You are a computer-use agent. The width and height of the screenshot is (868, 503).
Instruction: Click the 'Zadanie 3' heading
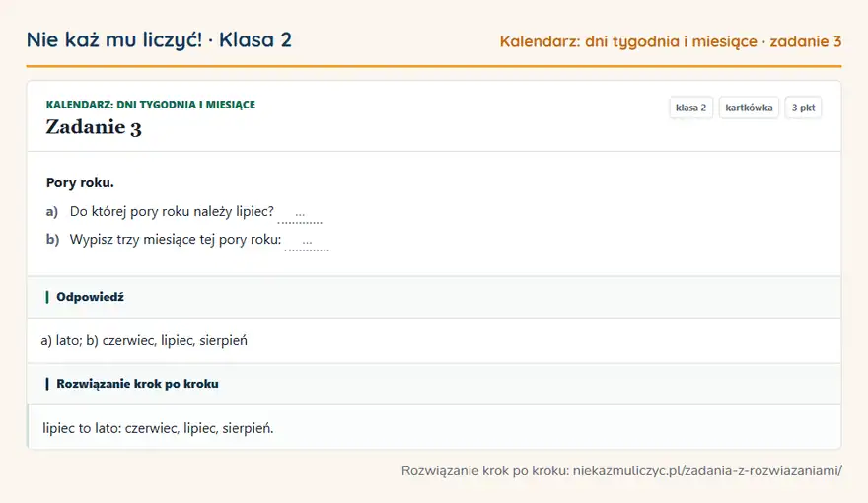(94, 127)
